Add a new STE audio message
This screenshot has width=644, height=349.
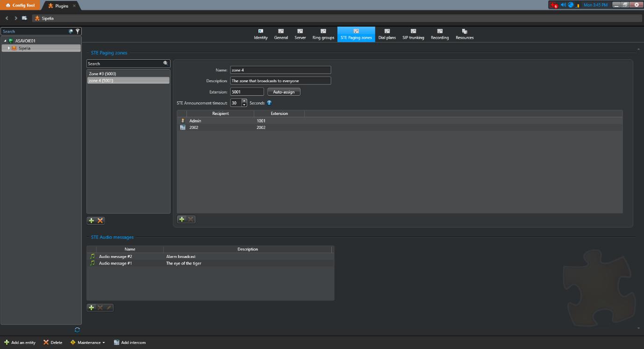click(x=92, y=307)
